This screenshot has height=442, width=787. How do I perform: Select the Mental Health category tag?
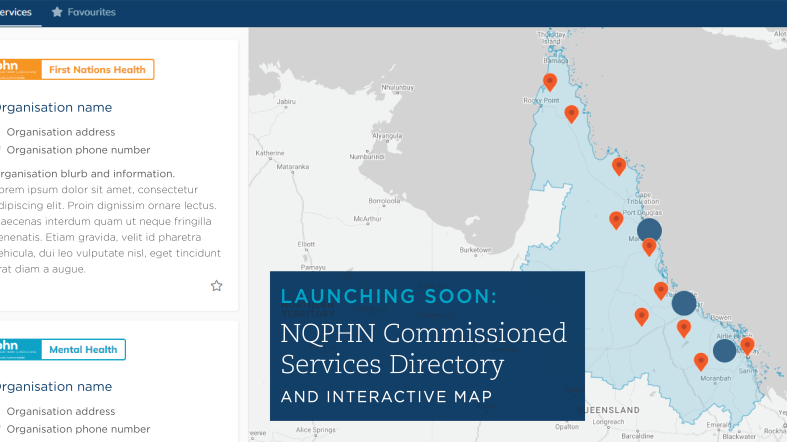point(83,350)
